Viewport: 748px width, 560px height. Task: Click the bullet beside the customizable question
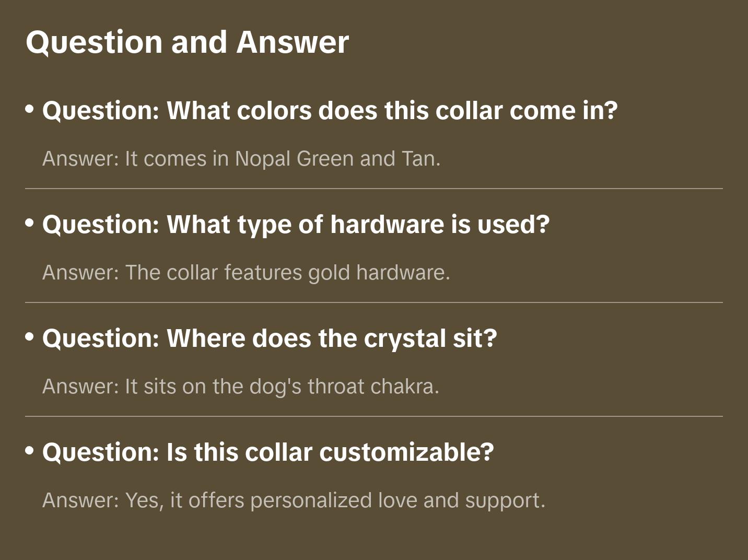30,451
